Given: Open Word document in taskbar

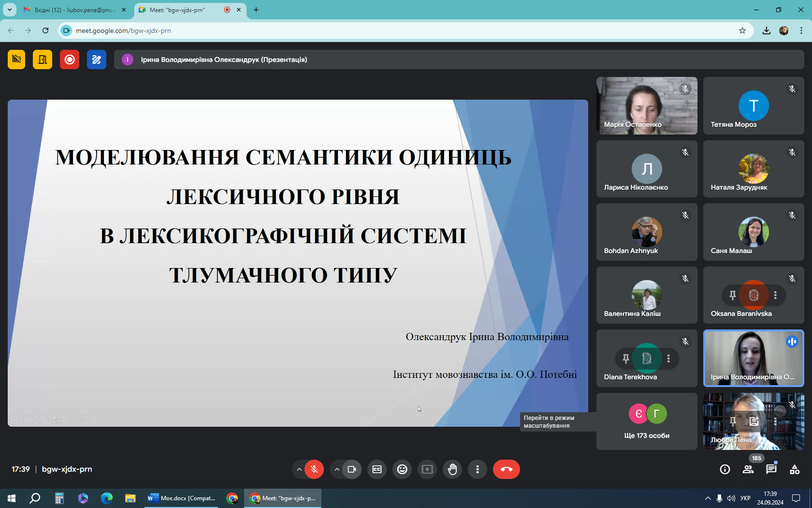Looking at the screenshot, I should pos(182,498).
